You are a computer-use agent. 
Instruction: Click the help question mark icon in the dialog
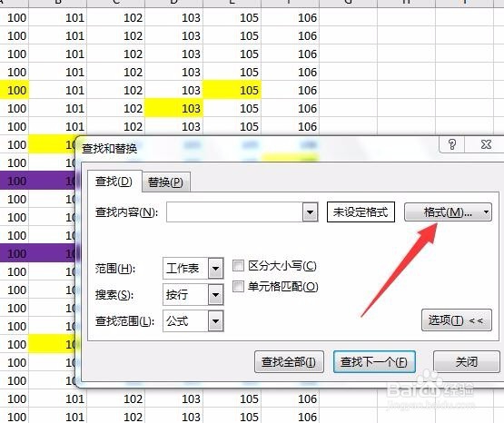452,144
